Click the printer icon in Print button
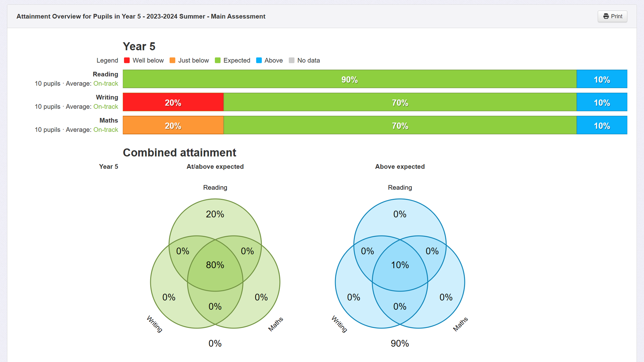The height and width of the screenshot is (362, 644). pyautogui.click(x=606, y=16)
